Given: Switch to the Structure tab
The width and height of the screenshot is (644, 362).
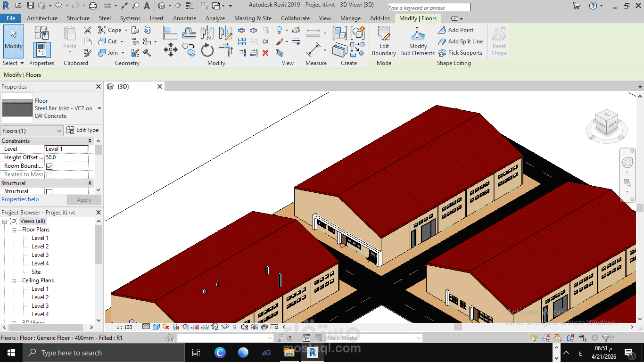Looking at the screenshot, I should pos(78,18).
